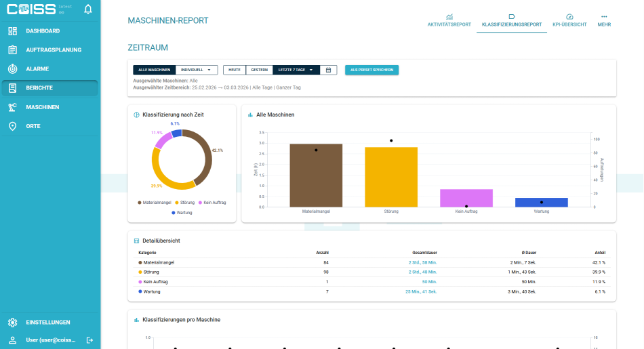Select the Gestern time range
644x349 pixels.
259,70
